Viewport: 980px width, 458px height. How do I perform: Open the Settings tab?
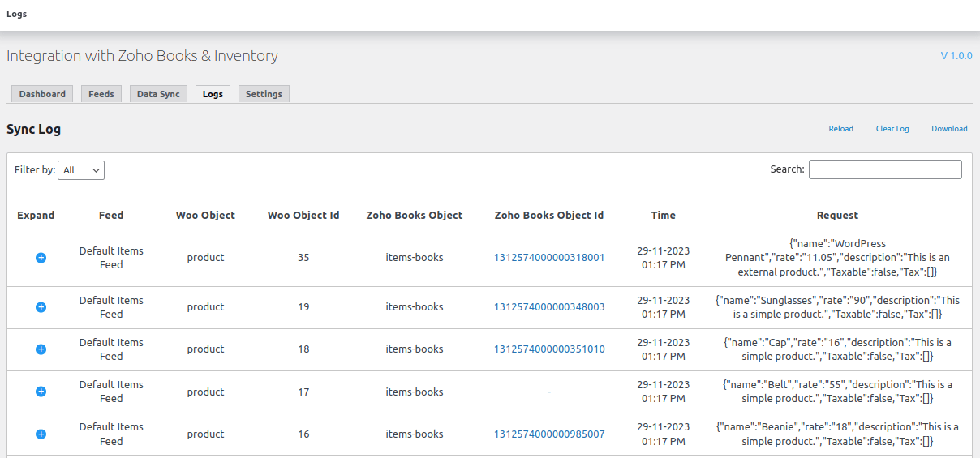tap(264, 94)
